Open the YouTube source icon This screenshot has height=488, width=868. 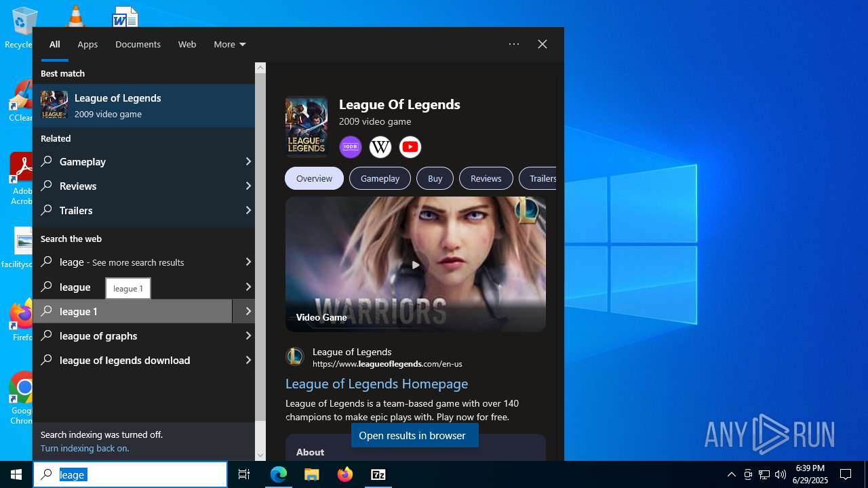click(x=410, y=147)
